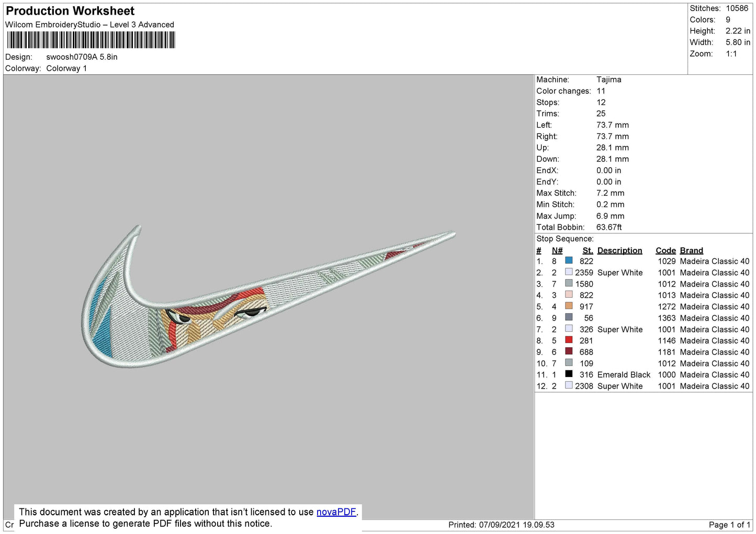Click the Left value '73.7 mm'
This screenshot has height=534, width=756.
coord(613,125)
